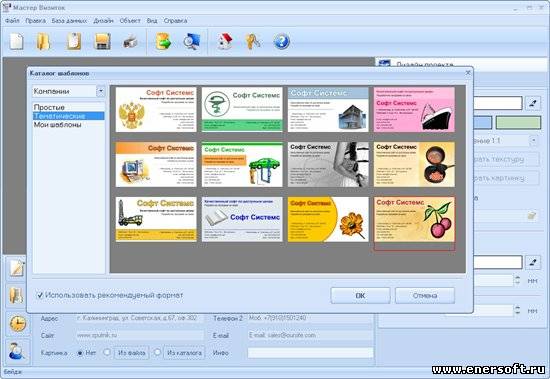Click the folder sidebar icon on left

pyautogui.click(x=16, y=295)
